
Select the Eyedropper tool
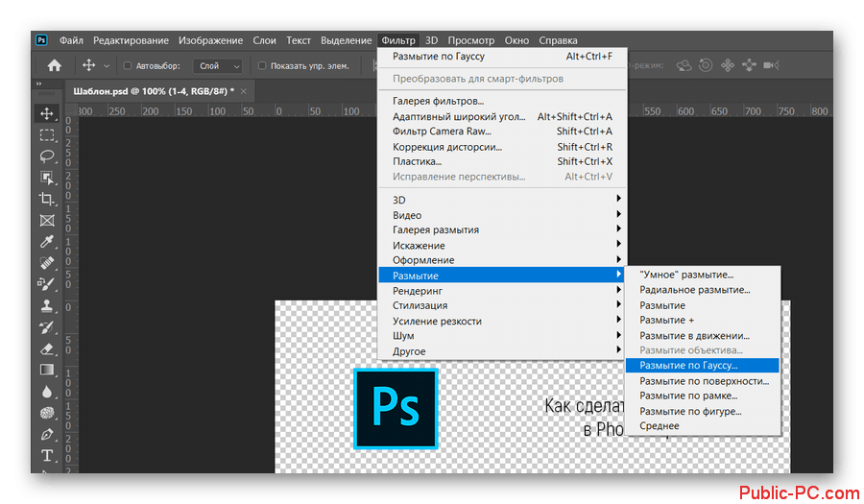[x=47, y=241]
